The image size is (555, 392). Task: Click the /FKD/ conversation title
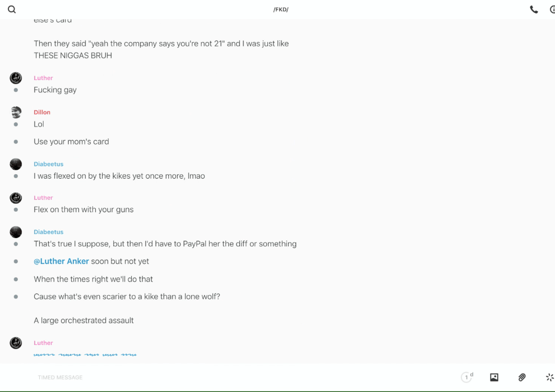281,10
